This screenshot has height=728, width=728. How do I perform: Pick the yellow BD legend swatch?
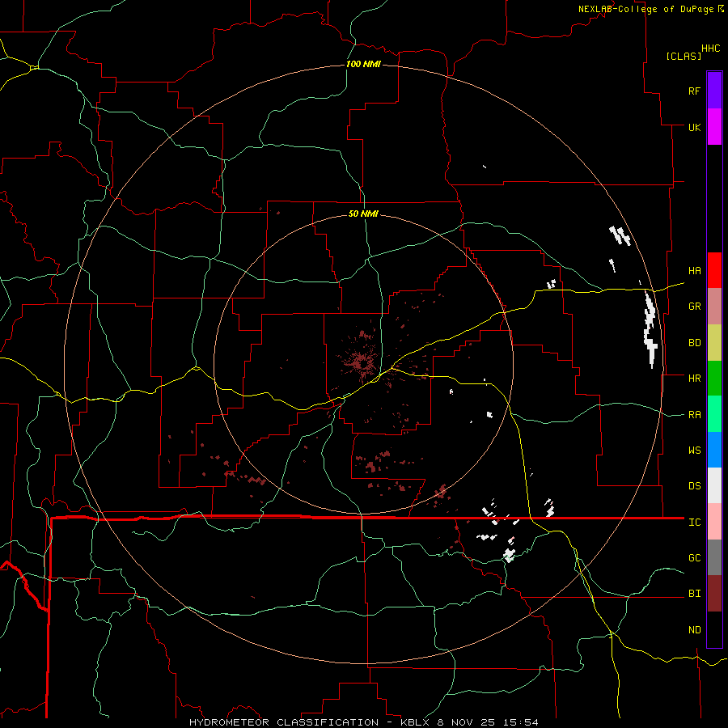[x=714, y=342]
